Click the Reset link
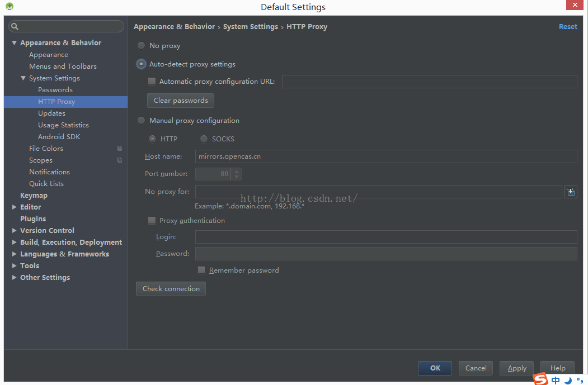This screenshot has width=588, height=385. pos(568,27)
